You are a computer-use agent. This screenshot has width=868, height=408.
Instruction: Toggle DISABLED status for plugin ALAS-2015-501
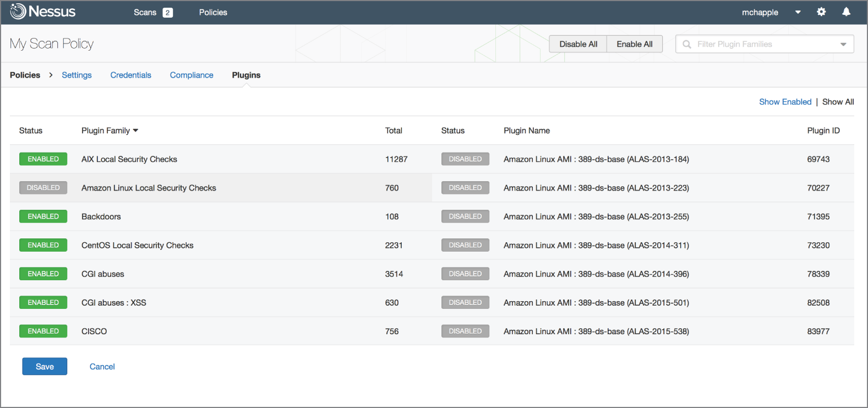pos(465,302)
